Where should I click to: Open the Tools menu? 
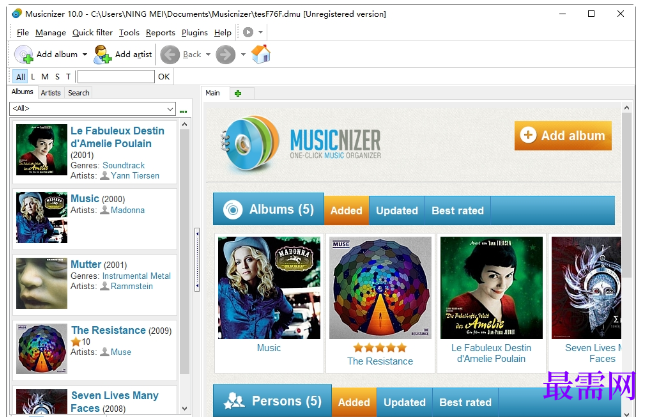point(129,33)
